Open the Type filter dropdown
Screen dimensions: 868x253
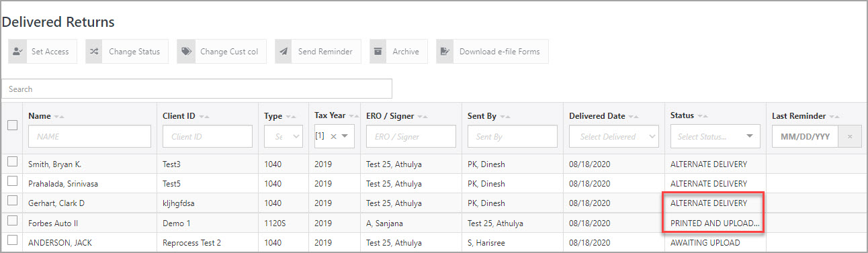[x=283, y=136]
